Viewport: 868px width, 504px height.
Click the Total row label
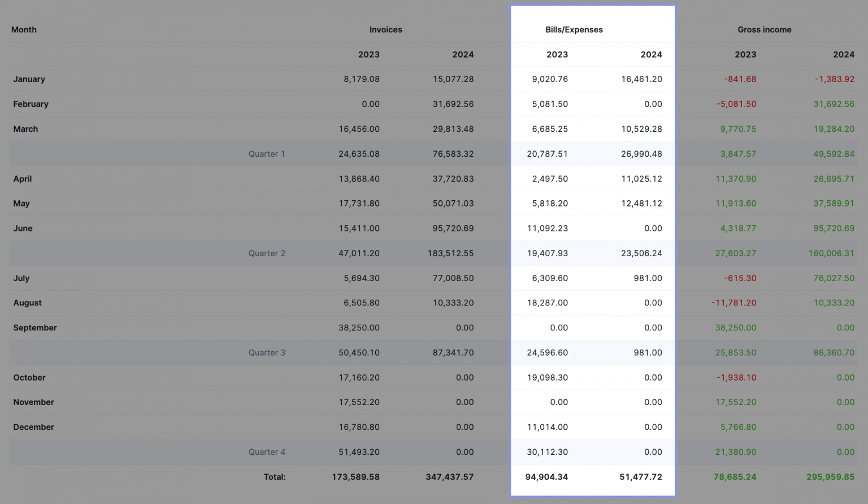pyautogui.click(x=275, y=477)
